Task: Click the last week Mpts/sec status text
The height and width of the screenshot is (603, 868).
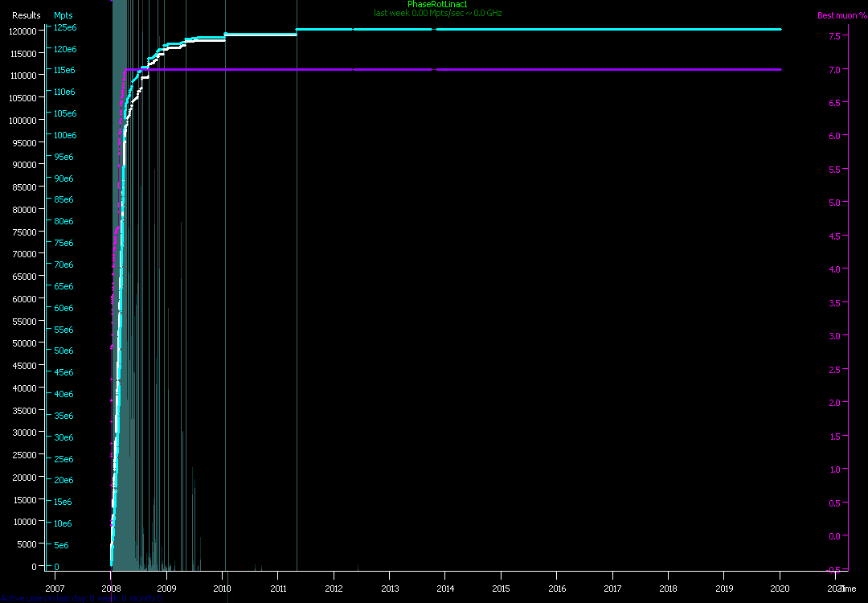Action: coord(437,13)
